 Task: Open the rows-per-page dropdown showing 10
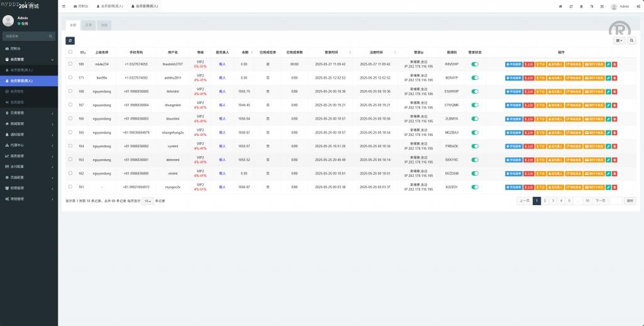pos(147,201)
